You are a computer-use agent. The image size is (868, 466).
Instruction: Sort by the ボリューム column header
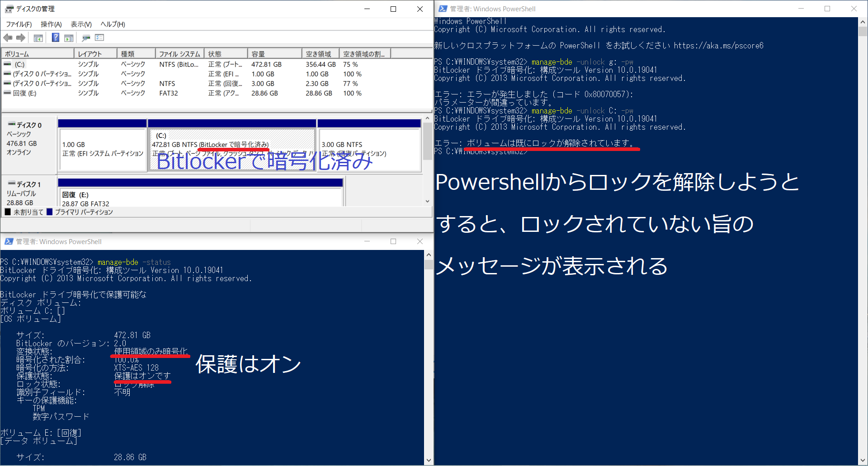38,54
